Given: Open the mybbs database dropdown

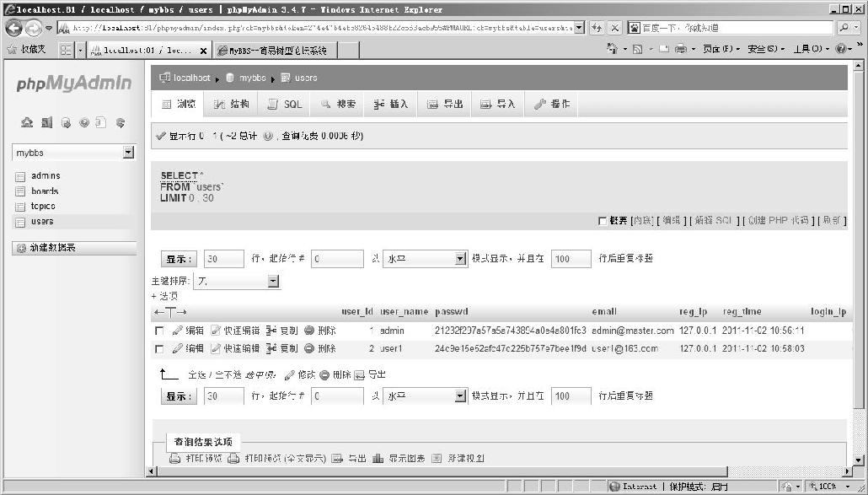Looking at the screenshot, I should (128, 153).
